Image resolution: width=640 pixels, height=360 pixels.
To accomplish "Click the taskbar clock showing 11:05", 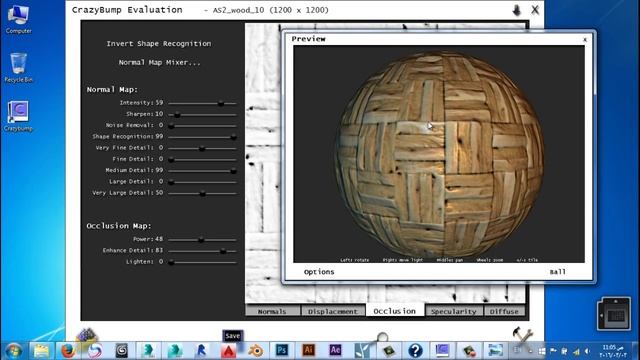I will (613, 351).
